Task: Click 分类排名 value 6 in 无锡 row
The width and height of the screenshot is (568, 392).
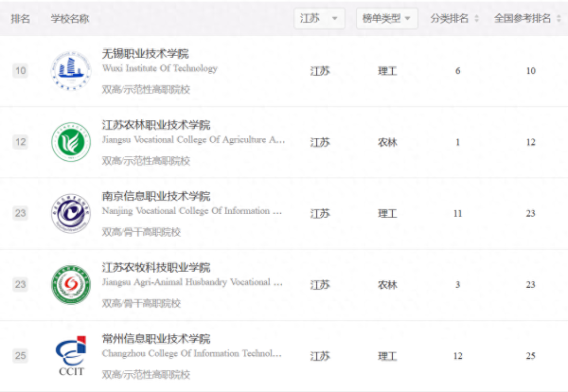Action: pos(458,71)
